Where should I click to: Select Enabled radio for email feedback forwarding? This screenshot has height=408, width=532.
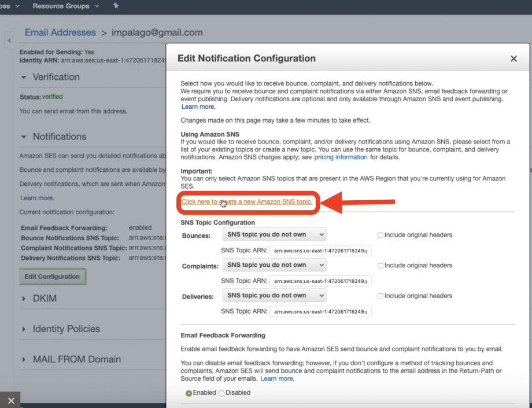[x=189, y=393]
